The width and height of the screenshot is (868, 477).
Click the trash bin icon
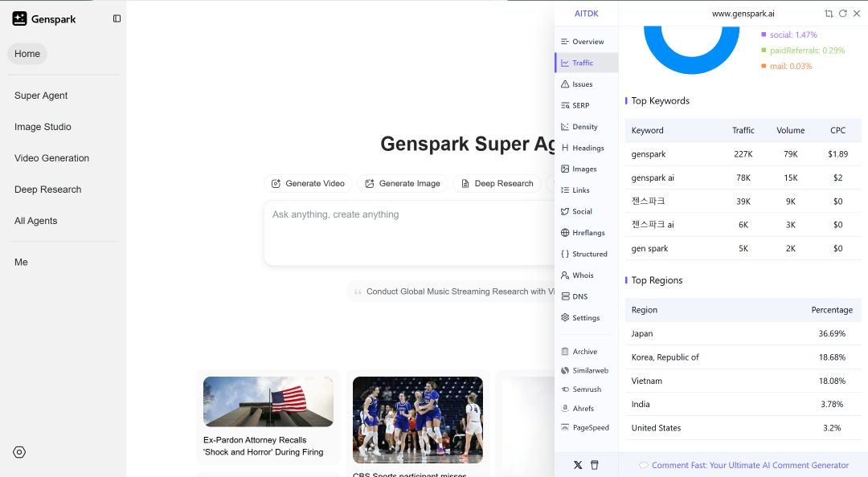pos(595,465)
